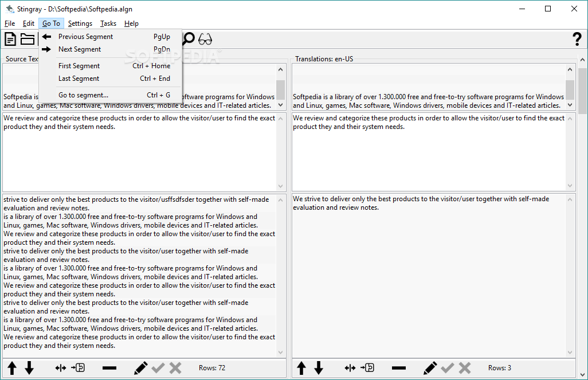
Task: Click the grey X in source toolbar
Action: (175, 368)
